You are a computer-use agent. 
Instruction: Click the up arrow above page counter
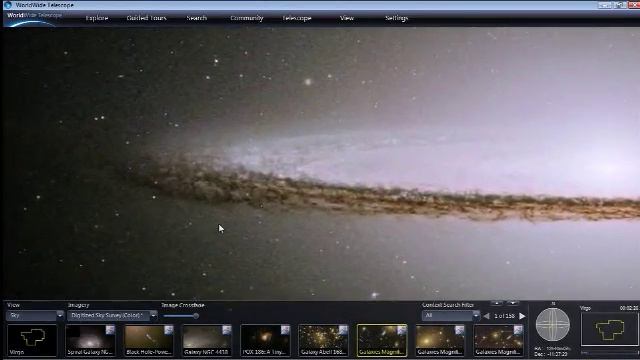click(x=497, y=303)
